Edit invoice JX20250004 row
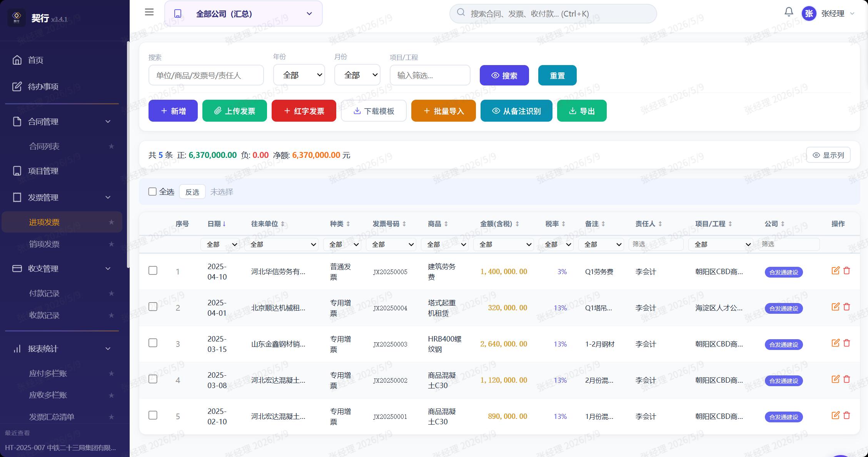 (x=836, y=307)
